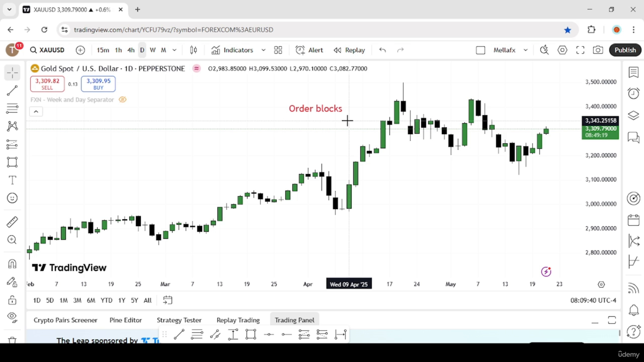
Task: Open the candlestick chart style icon
Action: point(193,50)
